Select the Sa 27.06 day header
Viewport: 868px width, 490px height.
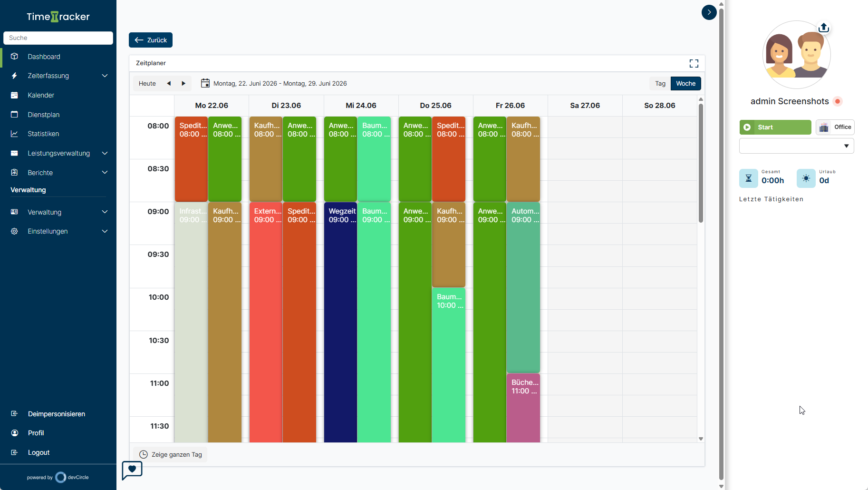585,106
